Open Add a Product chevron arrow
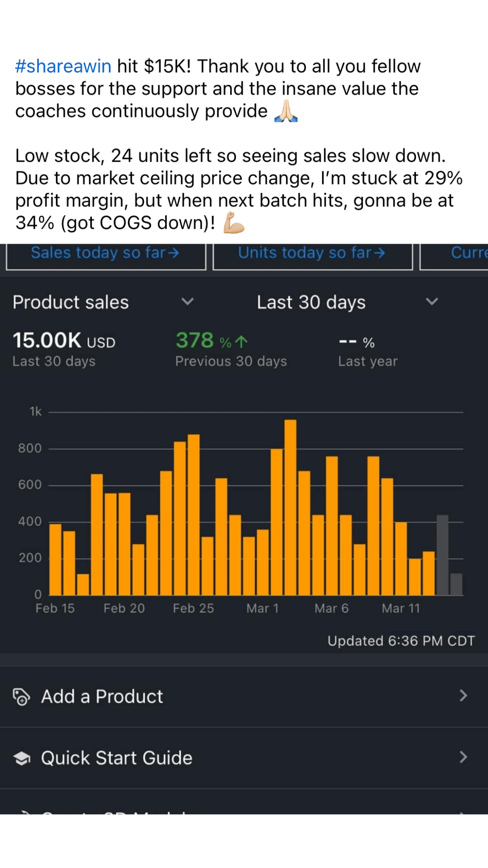488x868 pixels. tap(463, 696)
